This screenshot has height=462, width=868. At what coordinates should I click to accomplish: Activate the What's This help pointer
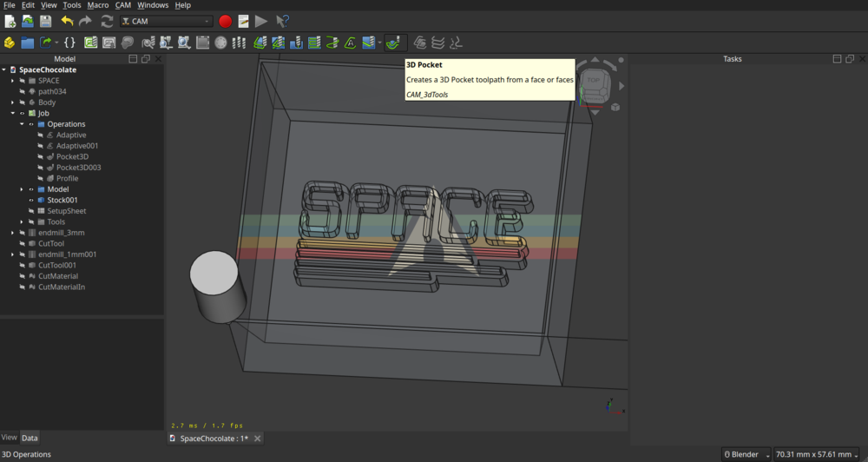282,21
